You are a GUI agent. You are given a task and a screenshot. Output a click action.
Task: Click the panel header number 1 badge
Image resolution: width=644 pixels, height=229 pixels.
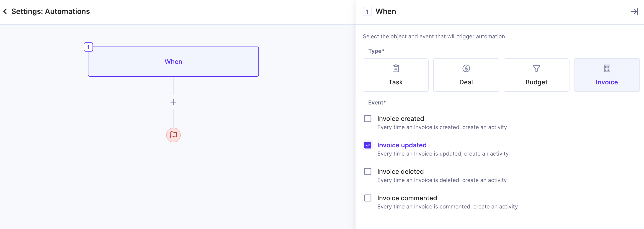point(367,11)
